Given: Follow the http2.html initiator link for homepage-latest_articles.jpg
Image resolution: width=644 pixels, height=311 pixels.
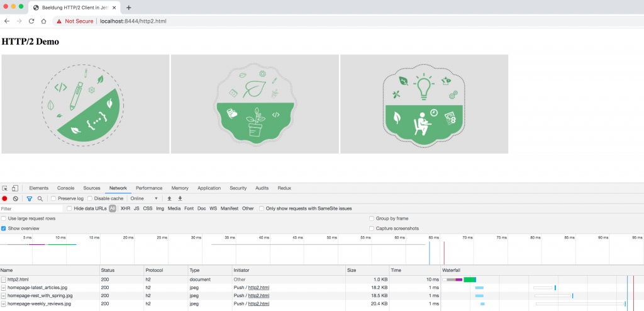Looking at the screenshot, I should [x=259, y=288].
